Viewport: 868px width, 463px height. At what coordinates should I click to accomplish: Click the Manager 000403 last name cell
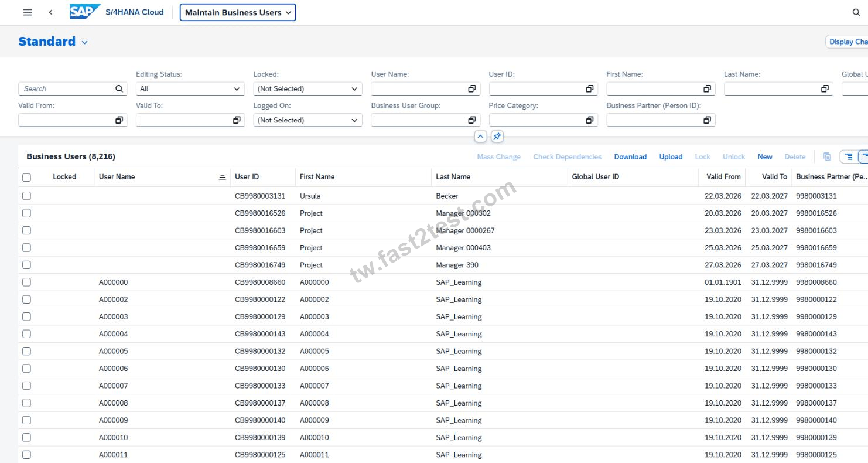[463, 248]
